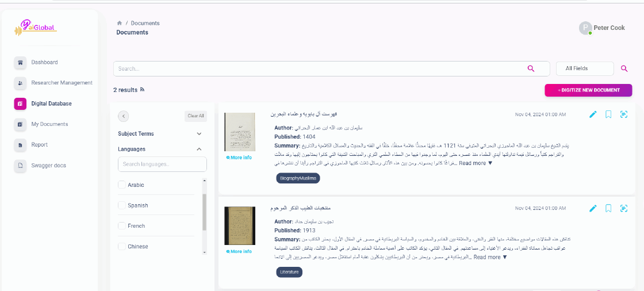The image size is (644, 291).
Task: Click the Arabic title of 1404 document
Action: [x=304, y=114]
